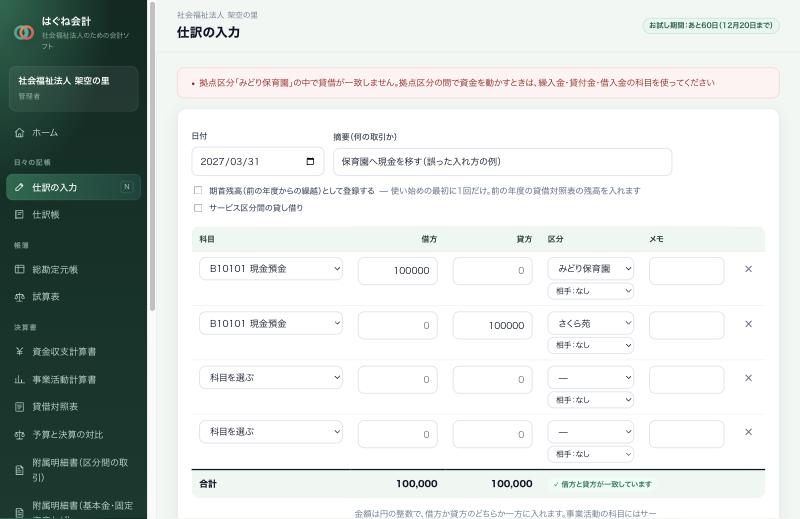
Task: Delete the third empty journal row
Action: coord(748,378)
